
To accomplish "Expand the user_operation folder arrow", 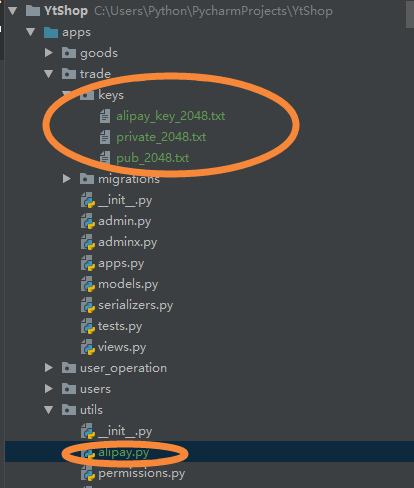I will [x=49, y=368].
